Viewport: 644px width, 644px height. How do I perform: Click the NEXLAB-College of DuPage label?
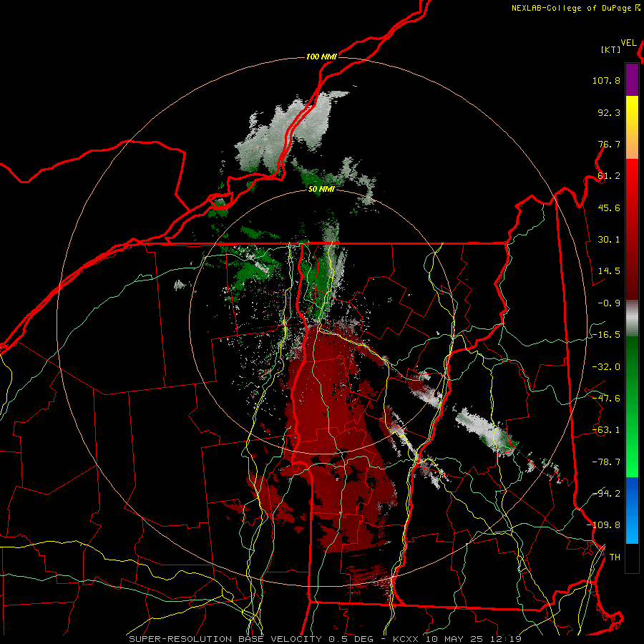[576, 8]
